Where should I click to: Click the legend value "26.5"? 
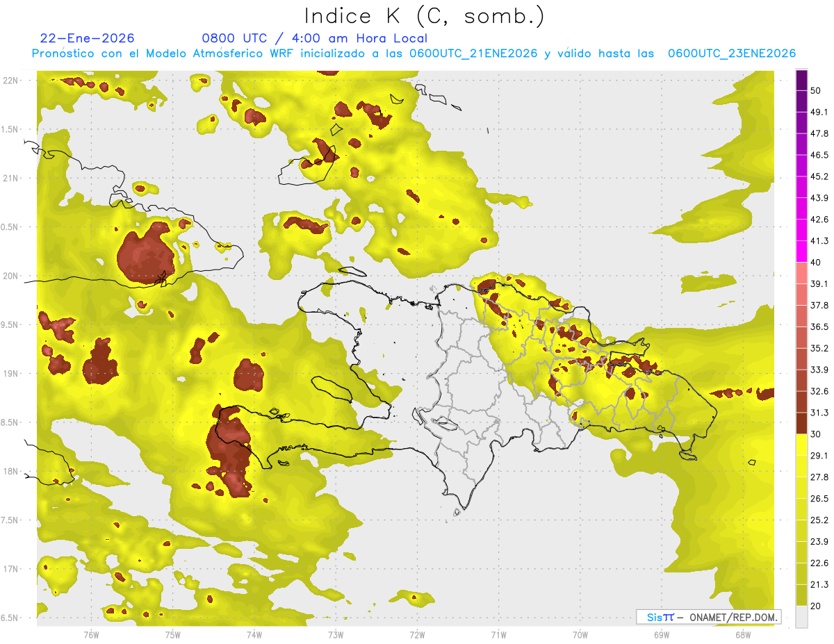pos(819,499)
